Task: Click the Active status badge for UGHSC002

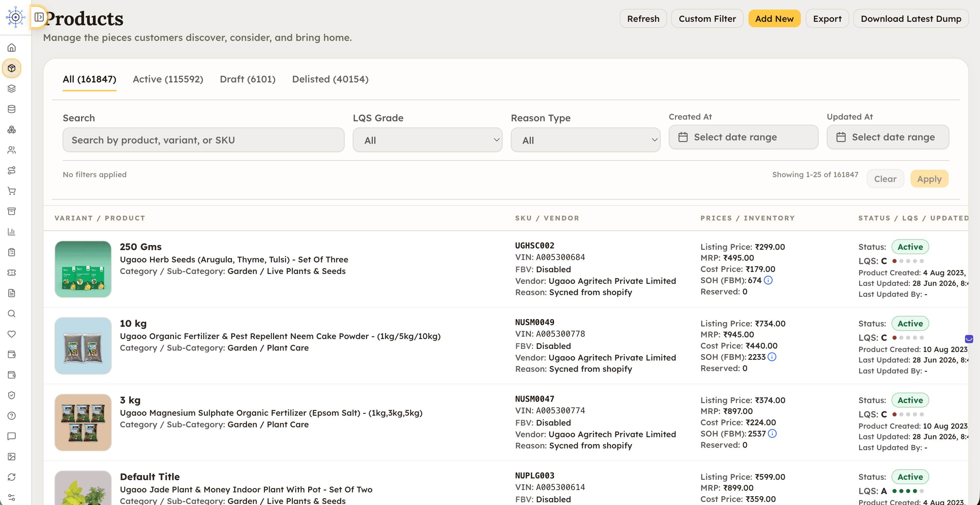Action: pos(910,247)
